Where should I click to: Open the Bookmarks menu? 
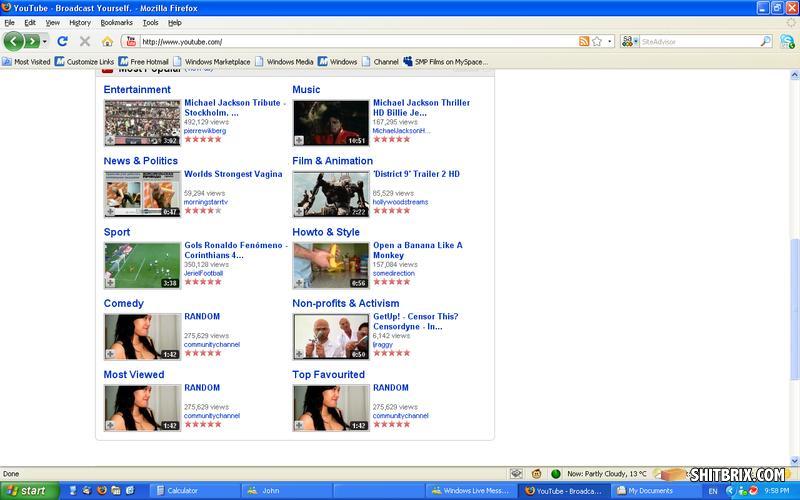click(116, 22)
